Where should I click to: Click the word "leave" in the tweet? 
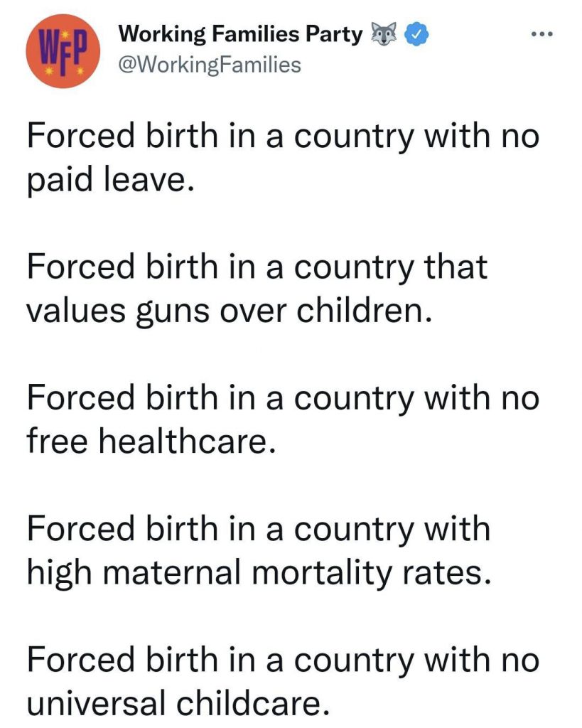coord(144,180)
